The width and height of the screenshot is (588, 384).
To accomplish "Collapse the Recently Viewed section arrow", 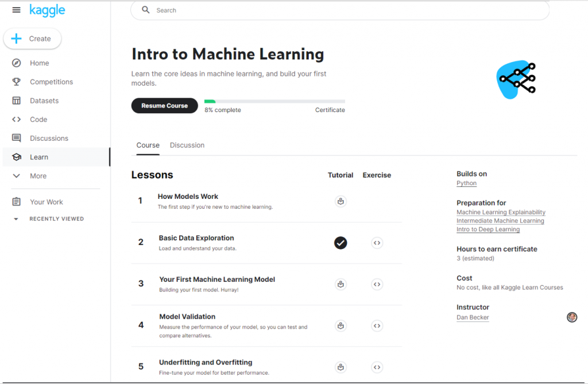I will pyautogui.click(x=16, y=219).
